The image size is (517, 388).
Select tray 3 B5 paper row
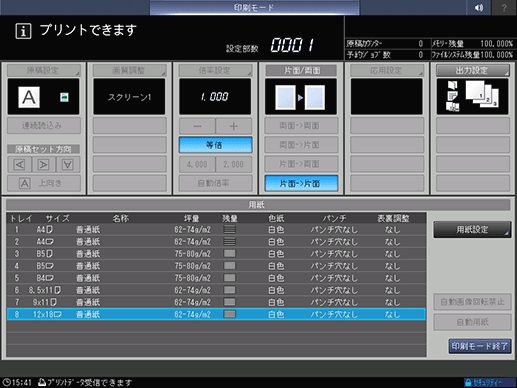[x=216, y=254]
